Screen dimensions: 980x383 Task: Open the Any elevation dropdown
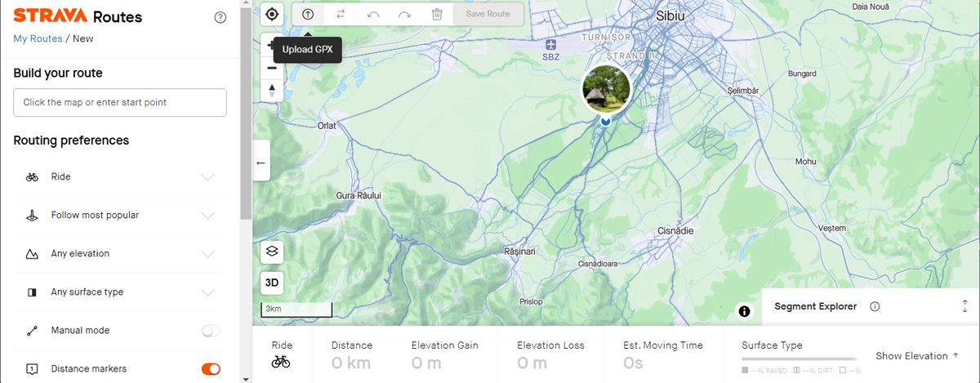click(207, 254)
